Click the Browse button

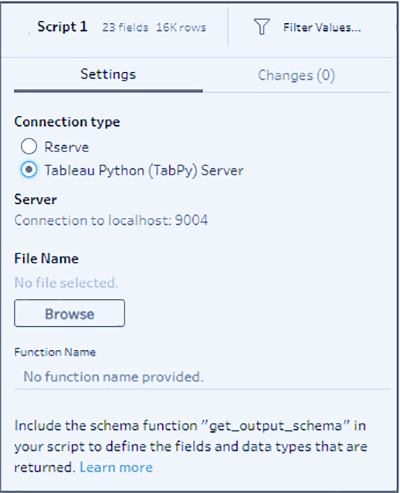[x=69, y=313]
